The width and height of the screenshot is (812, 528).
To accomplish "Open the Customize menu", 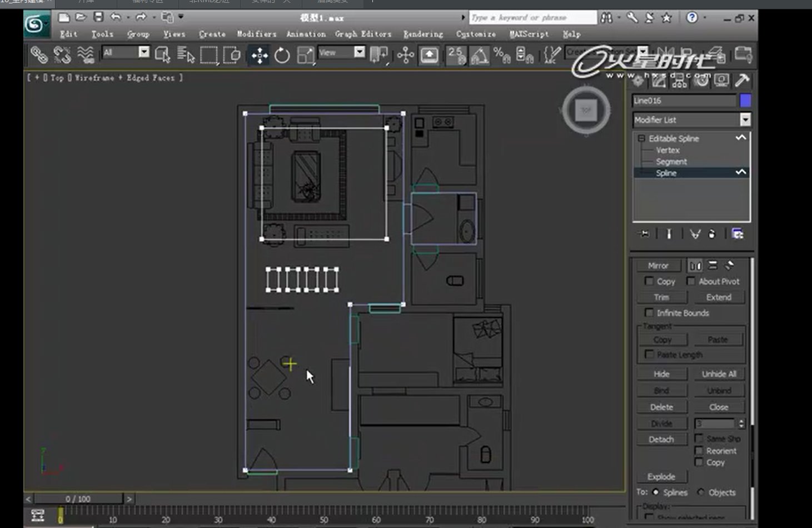I will click(x=476, y=34).
